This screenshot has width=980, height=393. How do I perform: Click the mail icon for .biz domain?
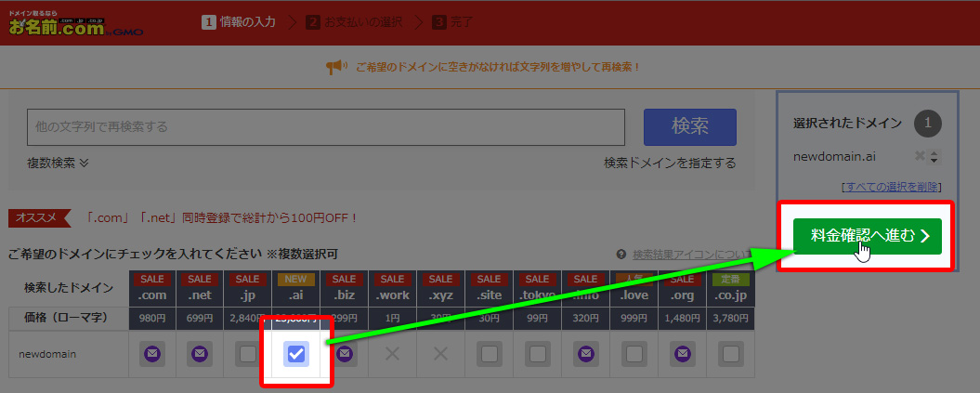click(345, 354)
